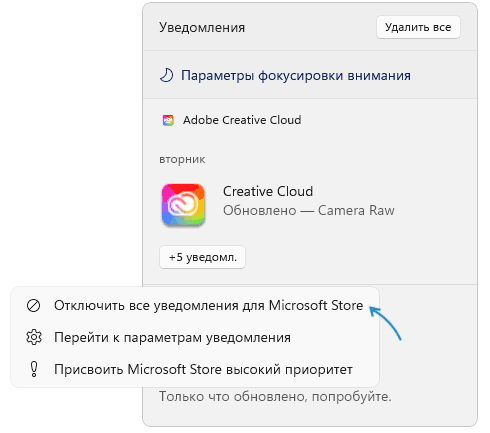
Task: Click the "Уведомления" panel heading
Action: point(202,27)
